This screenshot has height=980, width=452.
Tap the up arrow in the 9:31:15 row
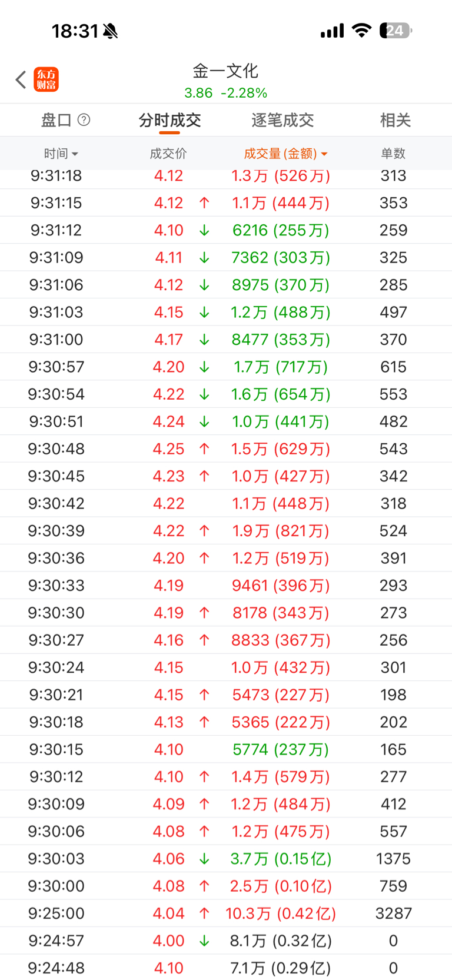click(204, 203)
